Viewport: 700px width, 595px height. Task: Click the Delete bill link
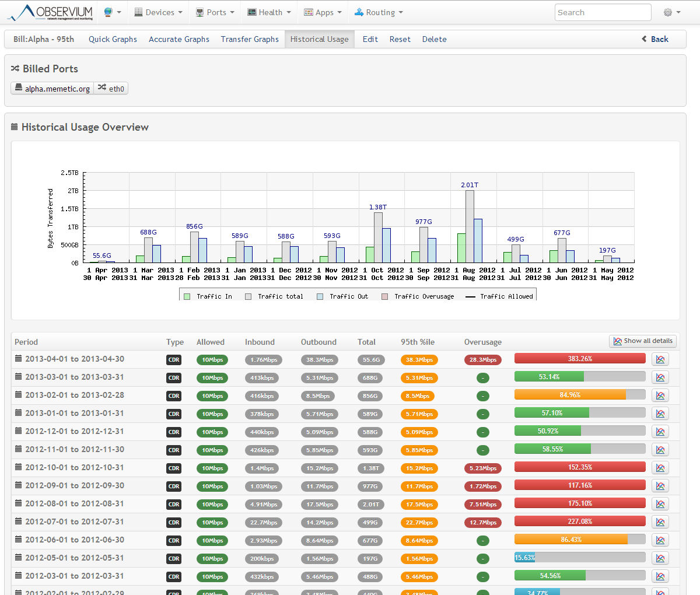[434, 39]
